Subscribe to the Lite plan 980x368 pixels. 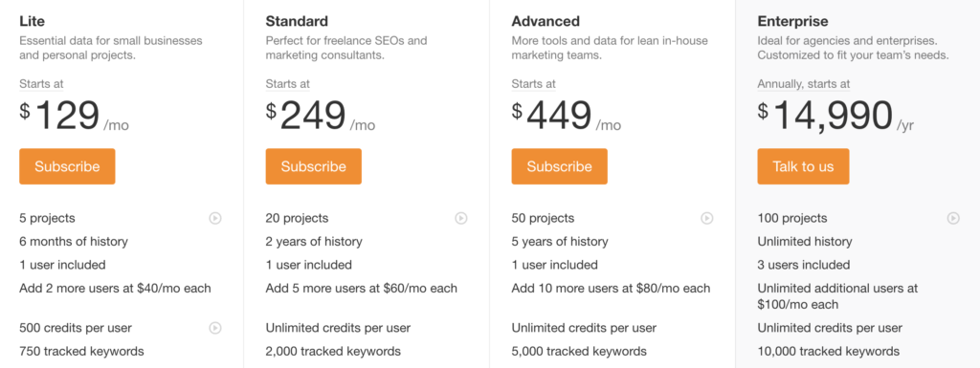(x=67, y=166)
